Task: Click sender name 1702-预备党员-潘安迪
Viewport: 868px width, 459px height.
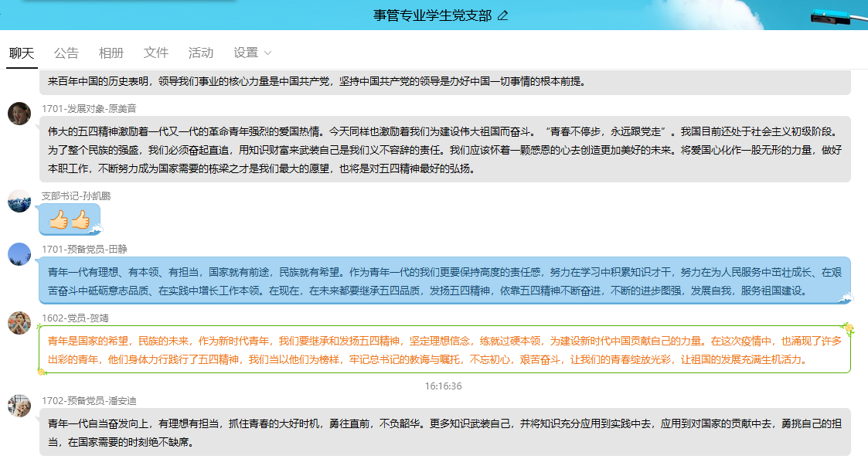Action: click(x=88, y=400)
